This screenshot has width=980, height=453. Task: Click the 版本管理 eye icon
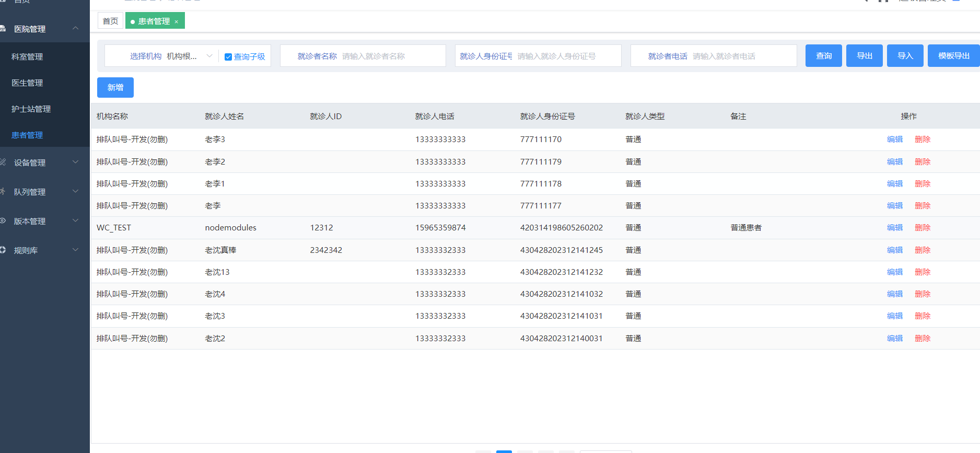(x=3, y=221)
